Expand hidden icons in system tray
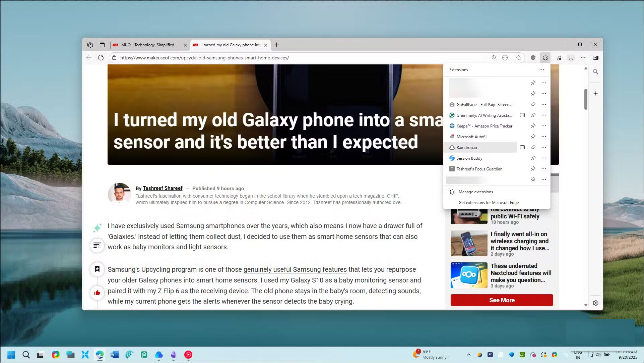 (469, 355)
